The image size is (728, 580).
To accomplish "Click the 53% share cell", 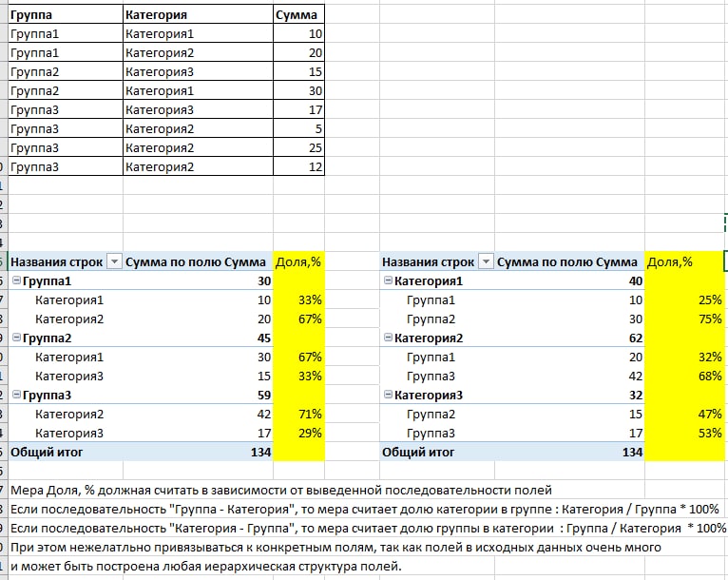I will click(684, 433).
